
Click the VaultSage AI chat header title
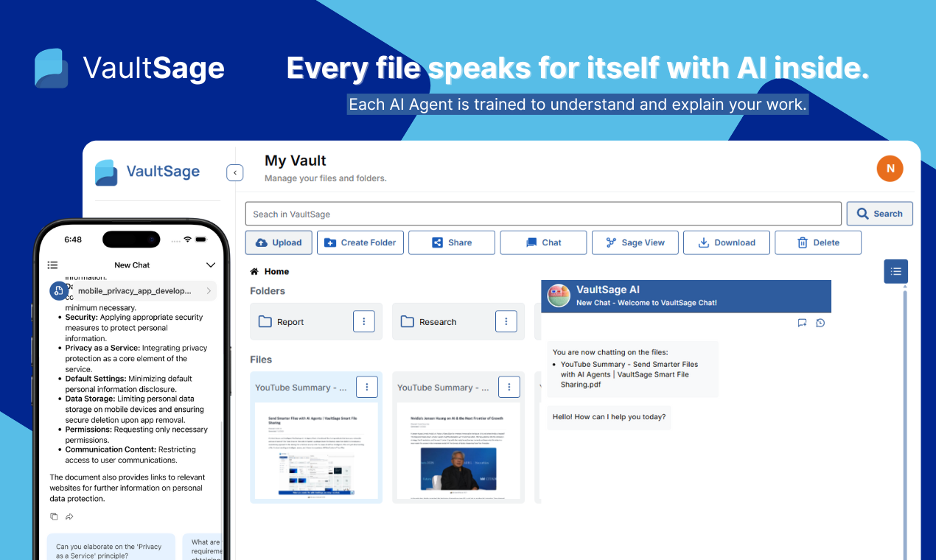(x=608, y=290)
